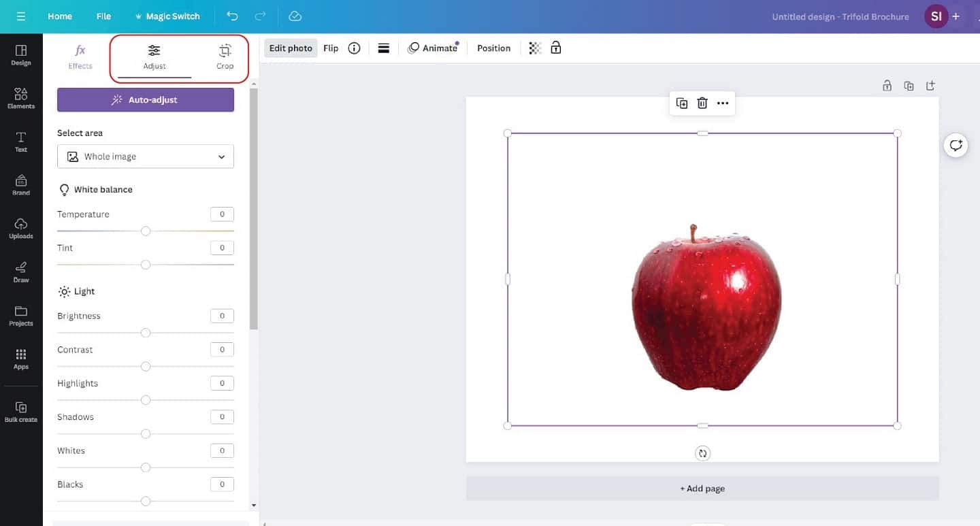
Task: Open Bulk create in sidebar
Action: tap(20, 411)
